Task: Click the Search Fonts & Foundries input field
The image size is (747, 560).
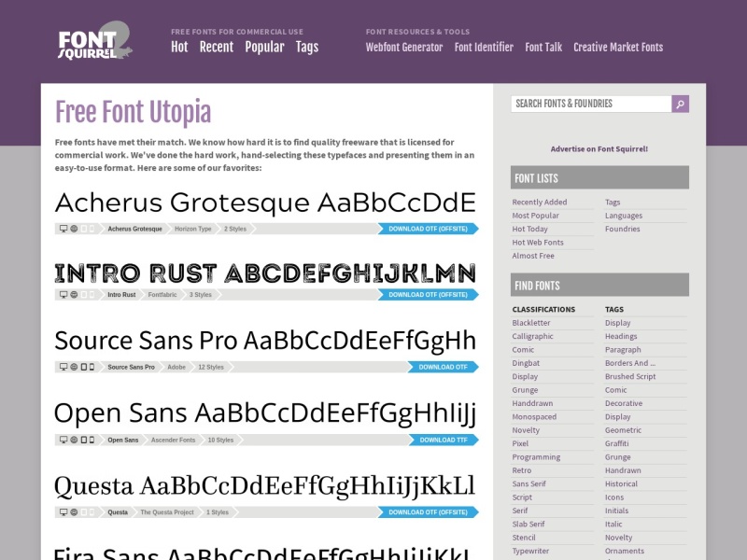Action: 588,103
